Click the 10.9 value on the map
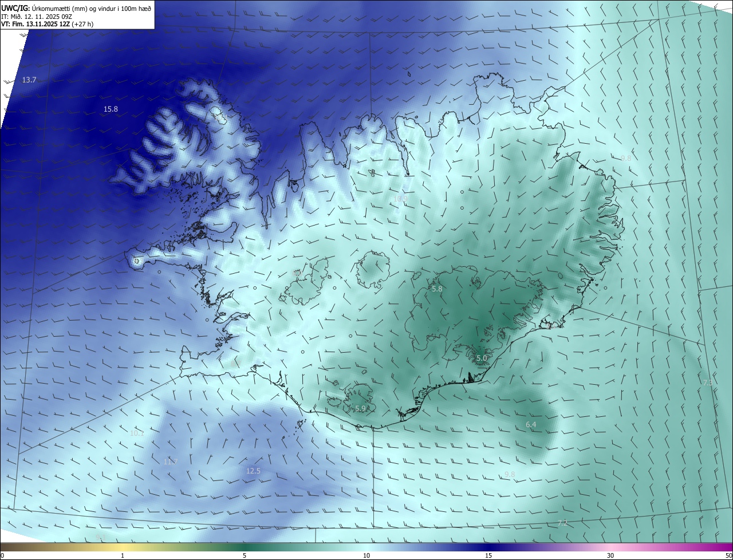Screen dimensions: 733x560 tap(400, 199)
